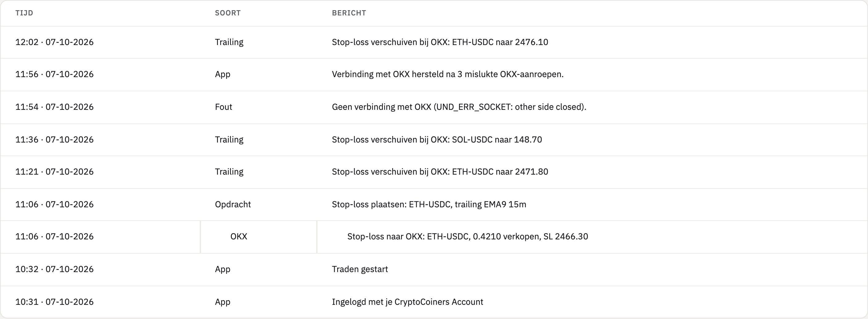Select the Ingelogd met CryptoCoiners Account message
Viewport: 868px width, 319px height.
[x=407, y=302]
